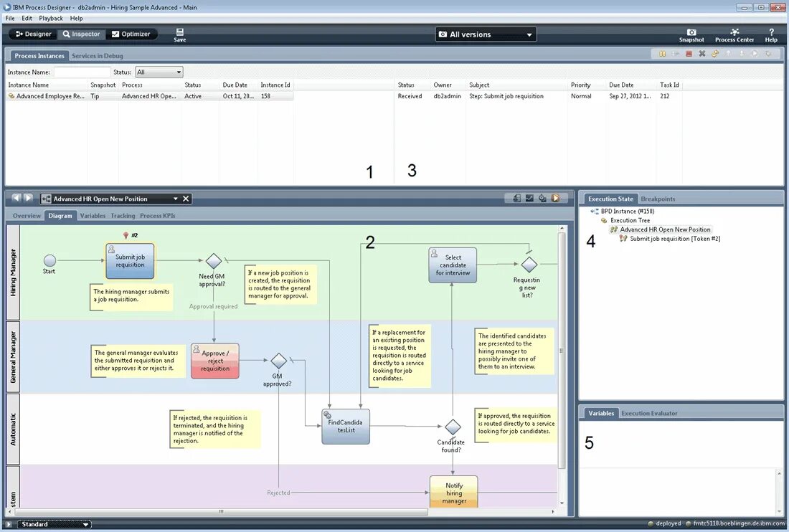Screen dimensions: 789x532
Task: Click the greyed step-over up-arrow icon
Action: tap(728, 54)
